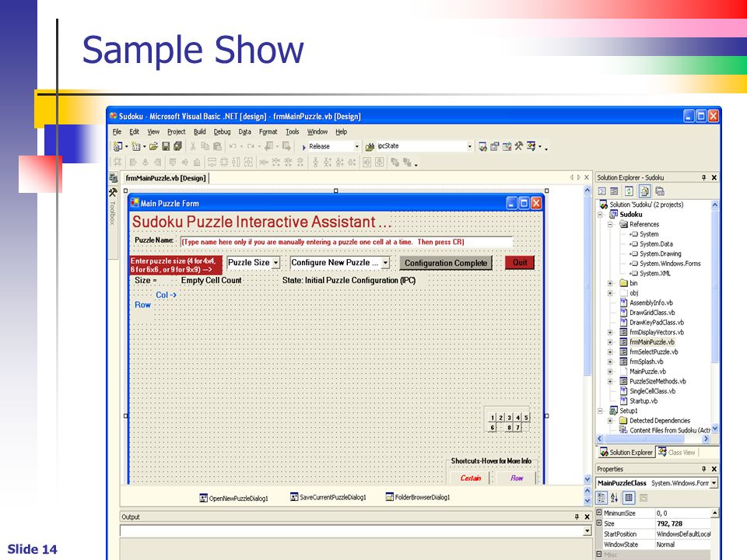Click the Copy toolbar icon
747x560 pixels.
(x=205, y=146)
